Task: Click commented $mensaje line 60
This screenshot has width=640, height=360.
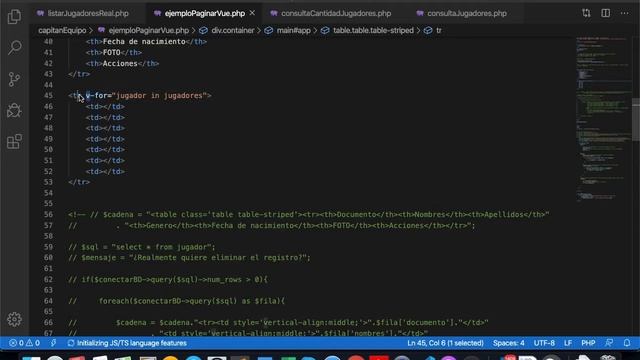Action: point(189,258)
